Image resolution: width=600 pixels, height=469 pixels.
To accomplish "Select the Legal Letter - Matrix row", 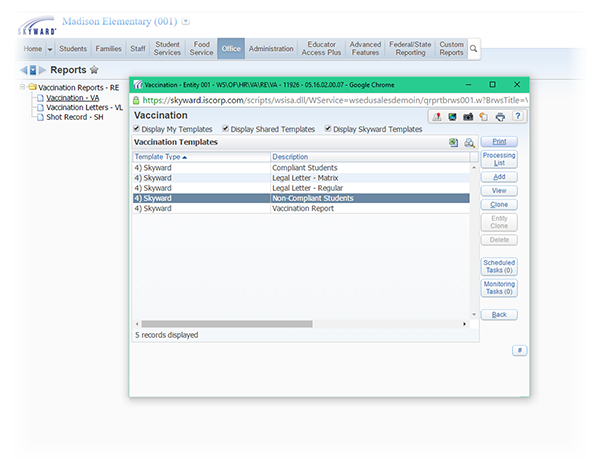I will click(301, 178).
